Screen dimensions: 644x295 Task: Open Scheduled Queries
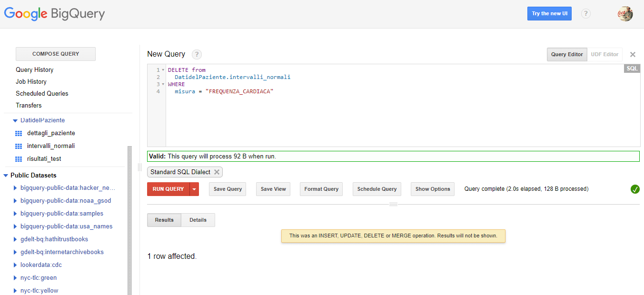tap(42, 94)
